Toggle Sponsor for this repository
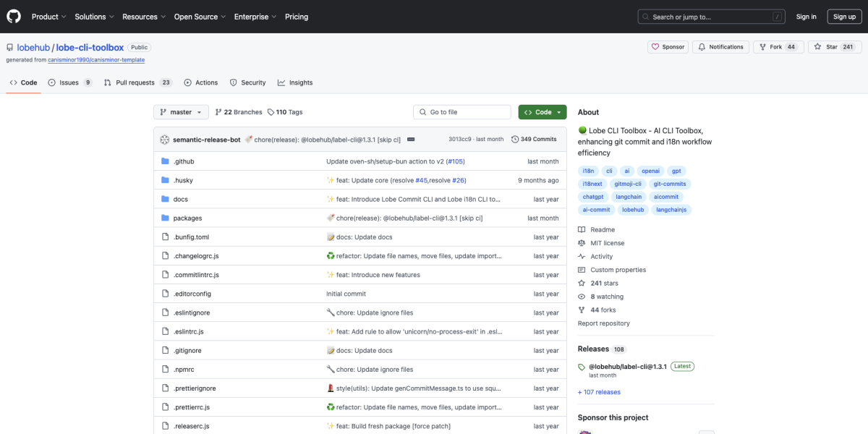This screenshot has width=868, height=434. coord(667,46)
